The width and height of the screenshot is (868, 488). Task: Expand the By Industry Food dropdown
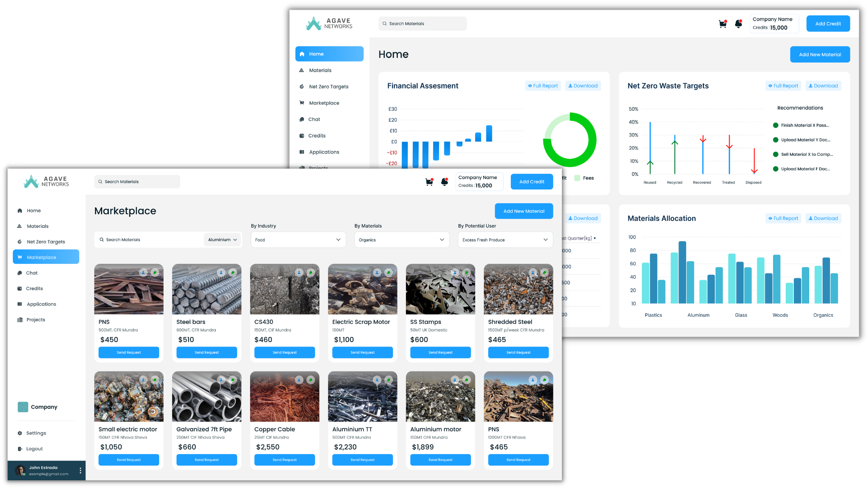coord(298,239)
